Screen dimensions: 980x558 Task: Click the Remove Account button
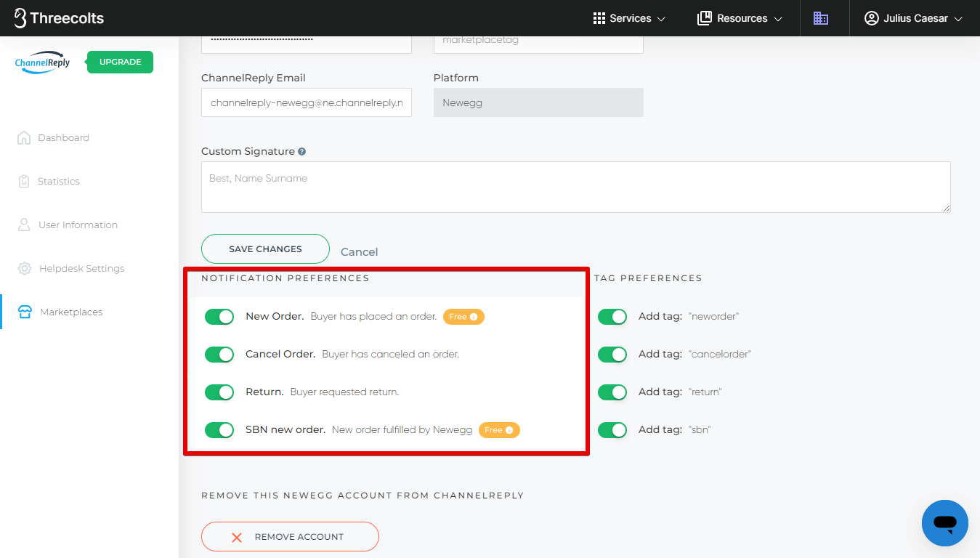pyautogui.click(x=290, y=537)
